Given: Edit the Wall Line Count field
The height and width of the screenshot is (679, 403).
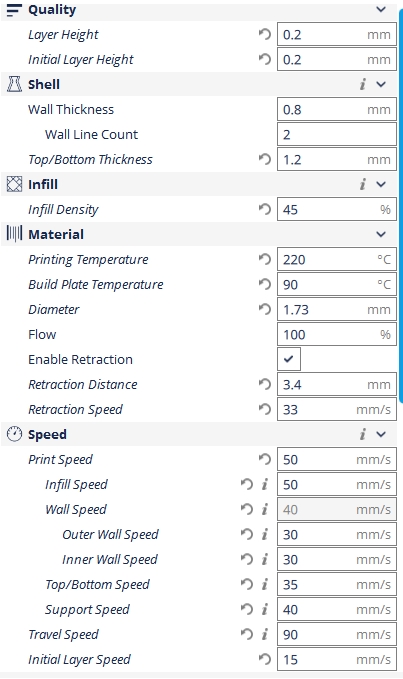Looking at the screenshot, I should point(337,134).
